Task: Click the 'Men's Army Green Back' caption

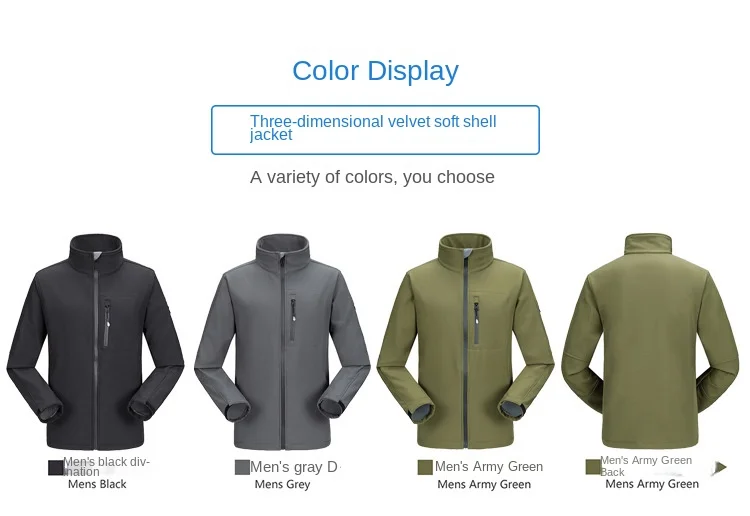Action: pyautogui.click(x=646, y=466)
